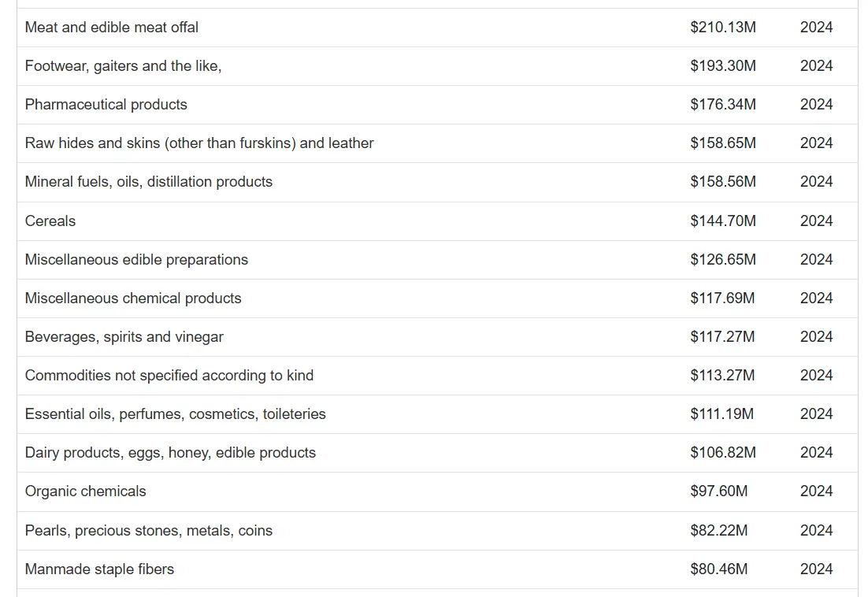
Task: Click Essential oils, perfumes, cosmetics, toileteries
Action: coord(176,414)
